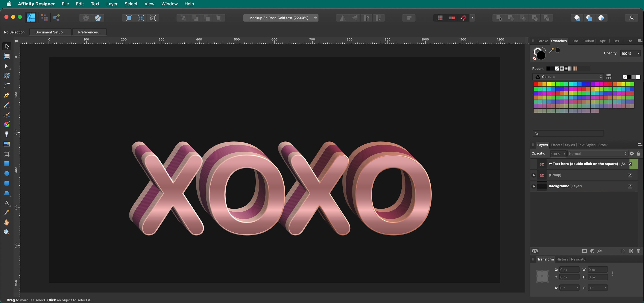
Task: Open layer blend options via gear icon
Action: point(632,153)
